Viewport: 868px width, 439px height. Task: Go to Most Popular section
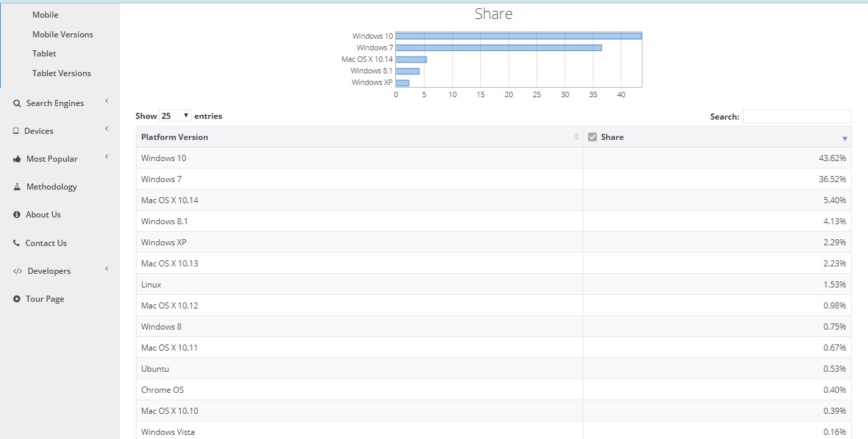pos(52,159)
